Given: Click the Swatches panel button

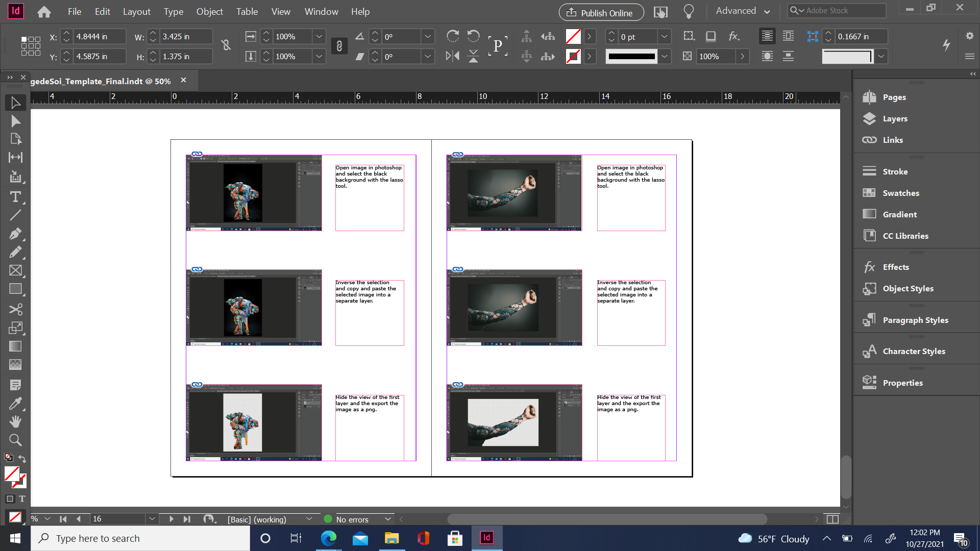Looking at the screenshot, I should click(900, 193).
